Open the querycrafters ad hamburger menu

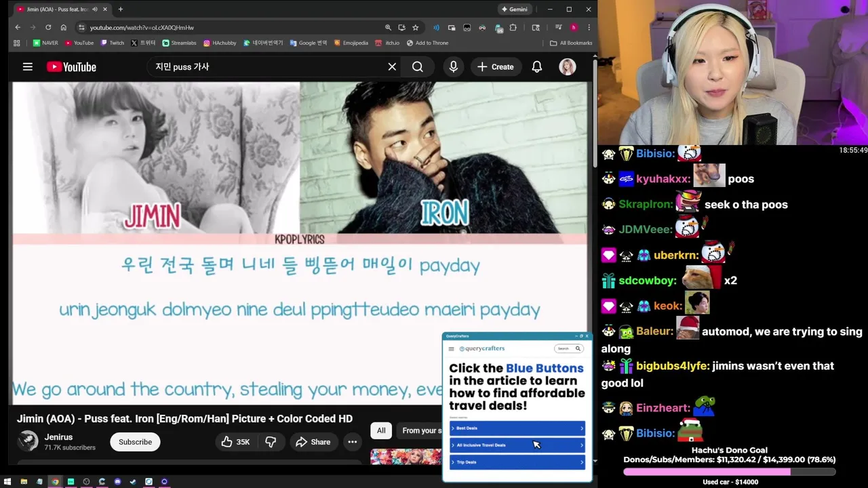pos(452,348)
